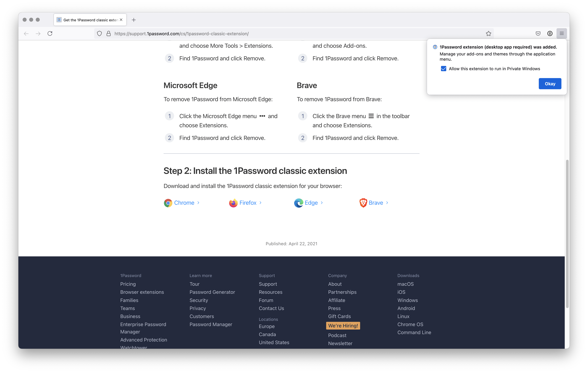Screen dimensions: 588x373
Task: Open Browser extensions footer link
Action: point(142,292)
